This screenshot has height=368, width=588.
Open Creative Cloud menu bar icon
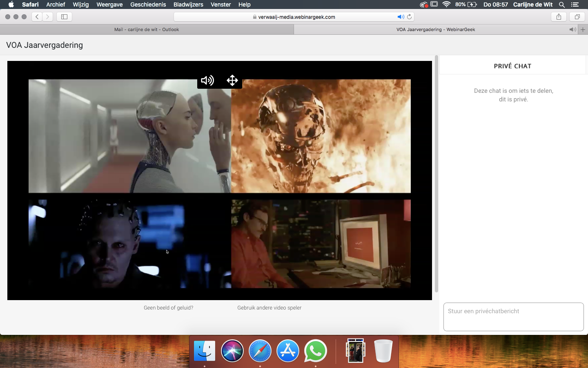tap(424, 4)
